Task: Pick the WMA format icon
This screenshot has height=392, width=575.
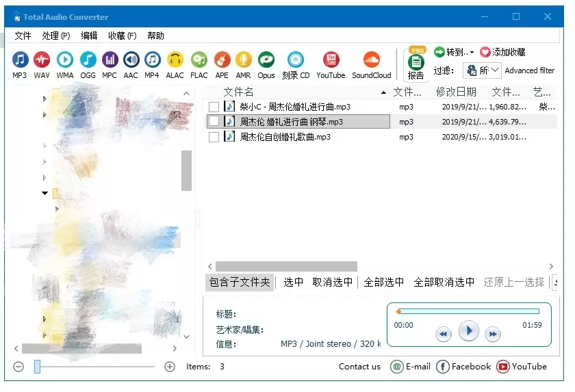Action: pyautogui.click(x=65, y=60)
